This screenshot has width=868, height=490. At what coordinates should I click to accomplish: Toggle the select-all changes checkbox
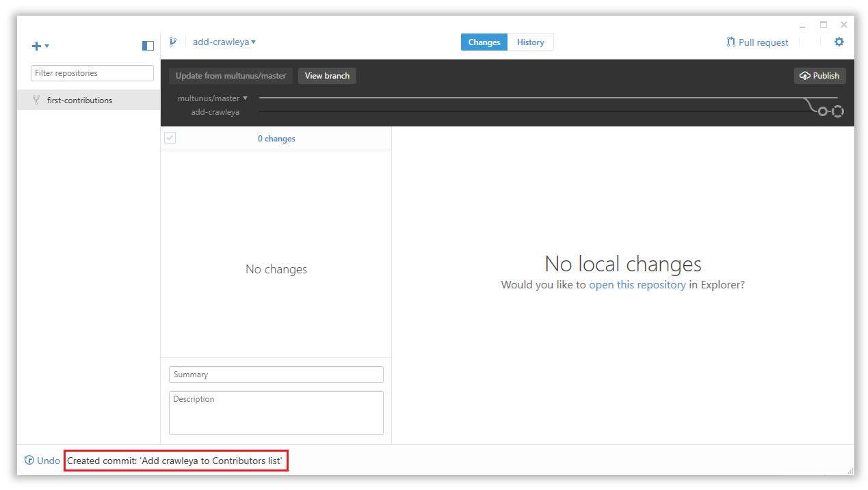[x=170, y=138]
